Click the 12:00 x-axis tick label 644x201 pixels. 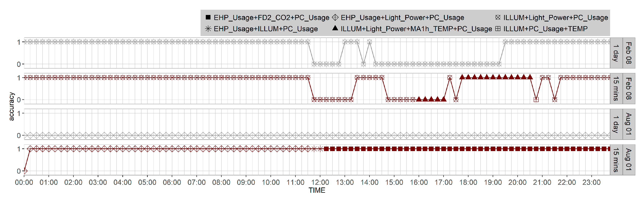pos(320,182)
